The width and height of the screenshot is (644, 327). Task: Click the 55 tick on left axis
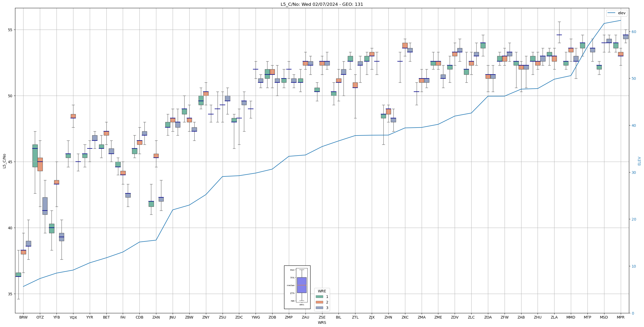10,30
